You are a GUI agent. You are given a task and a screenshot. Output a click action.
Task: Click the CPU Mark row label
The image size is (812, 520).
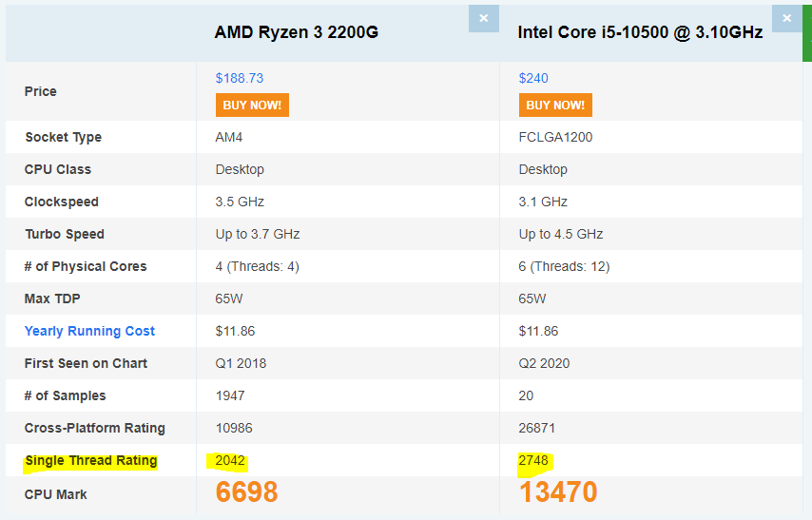click(x=55, y=494)
